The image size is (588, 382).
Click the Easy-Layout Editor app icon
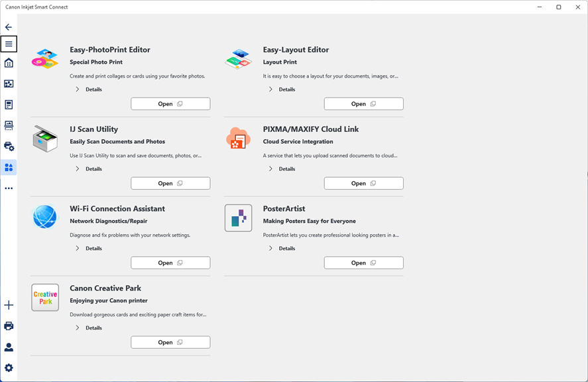click(239, 59)
